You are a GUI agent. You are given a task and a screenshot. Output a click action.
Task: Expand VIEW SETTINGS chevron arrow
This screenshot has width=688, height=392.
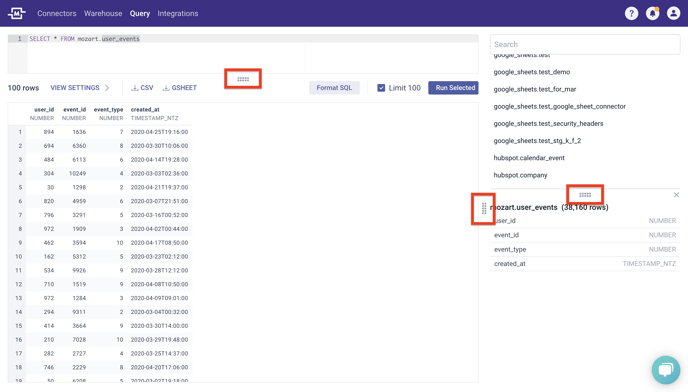tap(107, 88)
